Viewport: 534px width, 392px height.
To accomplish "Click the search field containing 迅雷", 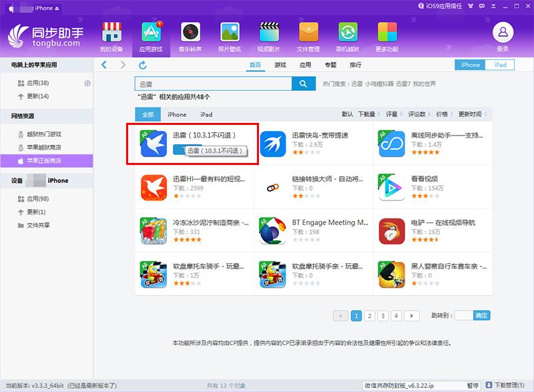I will (x=214, y=83).
